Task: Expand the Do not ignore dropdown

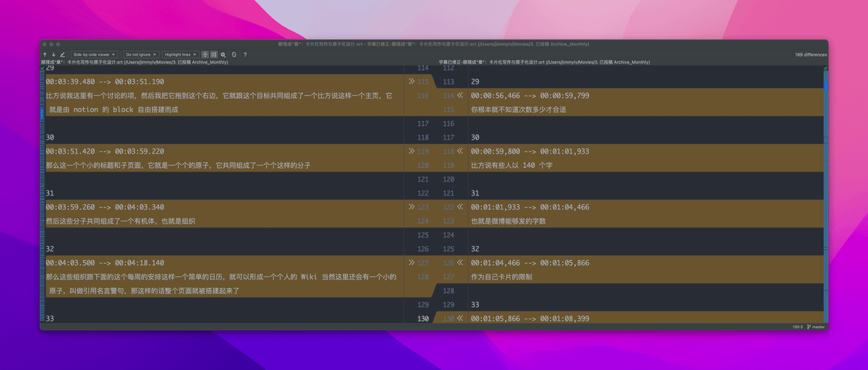Action: click(x=140, y=54)
